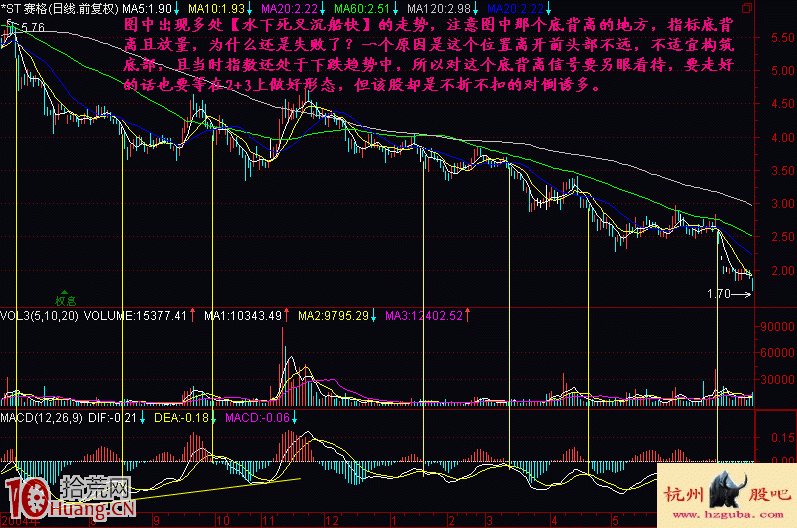The width and height of the screenshot is (797, 528).
Task: Click the DIF:-0.21 value
Action: coord(112,418)
